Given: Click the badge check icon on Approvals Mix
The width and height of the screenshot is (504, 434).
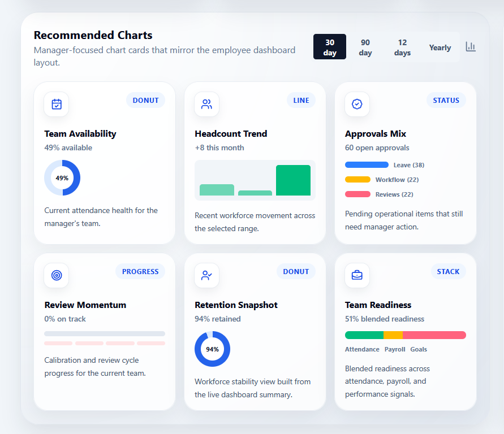Looking at the screenshot, I should [x=357, y=105].
